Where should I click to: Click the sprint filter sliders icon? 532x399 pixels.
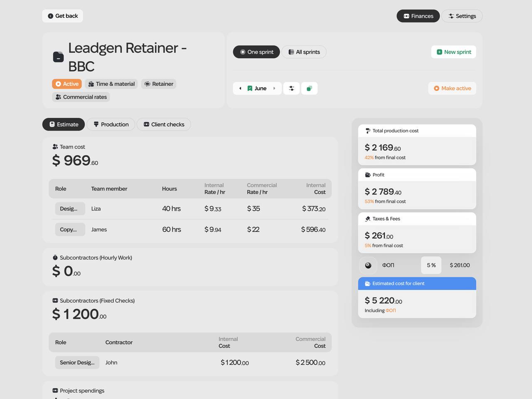(291, 88)
